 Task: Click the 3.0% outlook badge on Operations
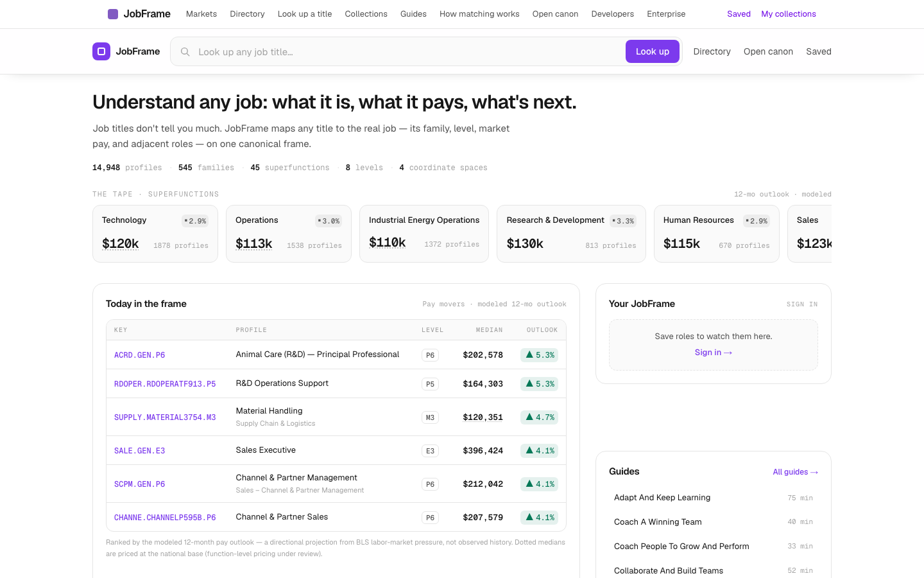tap(329, 221)
